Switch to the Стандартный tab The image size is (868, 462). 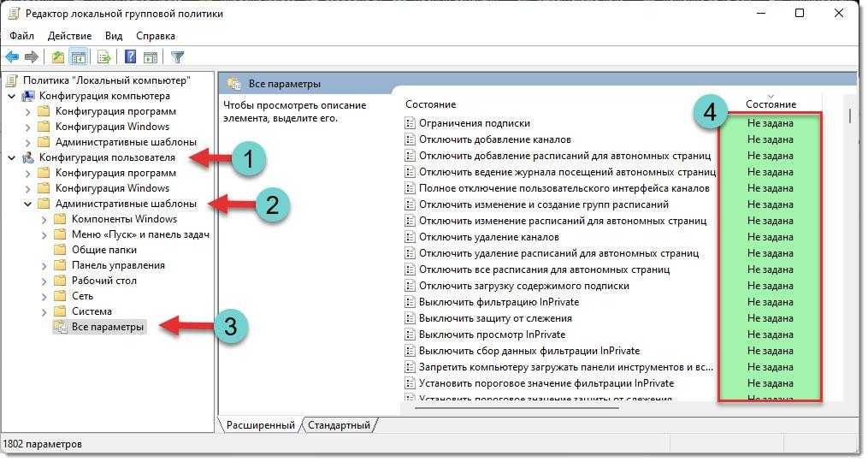339,425
